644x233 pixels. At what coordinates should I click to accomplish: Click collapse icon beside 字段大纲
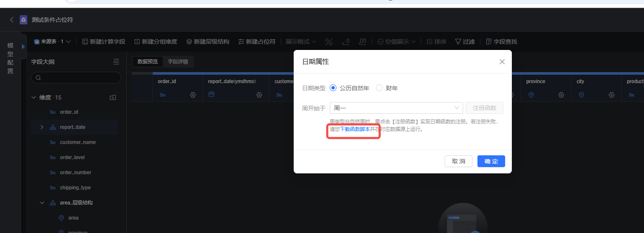click(116, 62)
